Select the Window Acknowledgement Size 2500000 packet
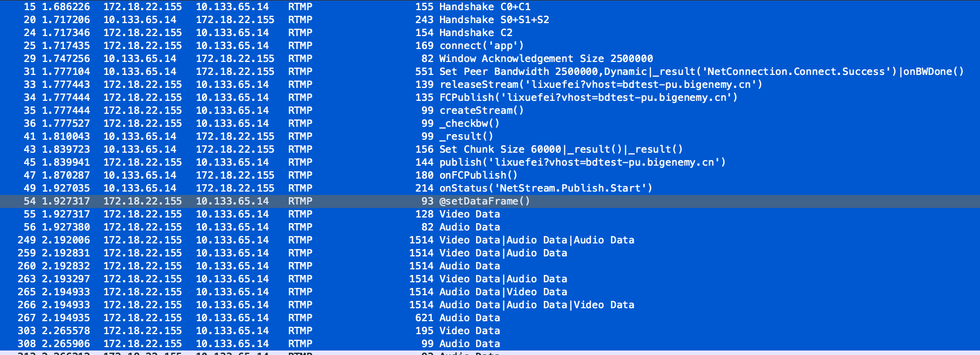Screen dimensions: 980x355 pyautogui.click(x=546, y=59)
